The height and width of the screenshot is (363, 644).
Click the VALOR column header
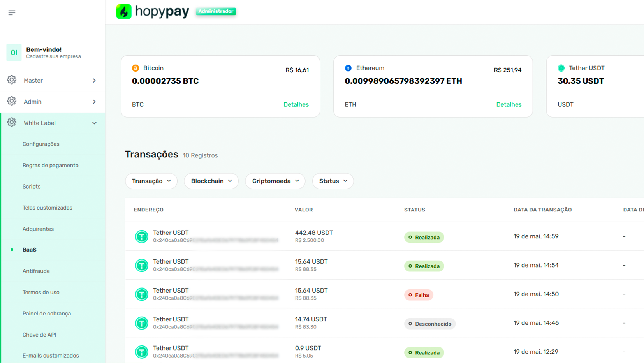click(304, 210)
